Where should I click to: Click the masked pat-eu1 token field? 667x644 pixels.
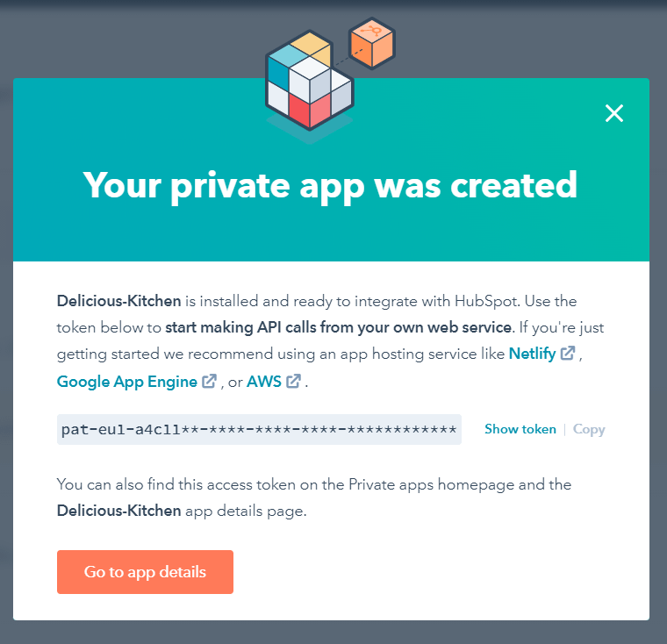(259, 429)
